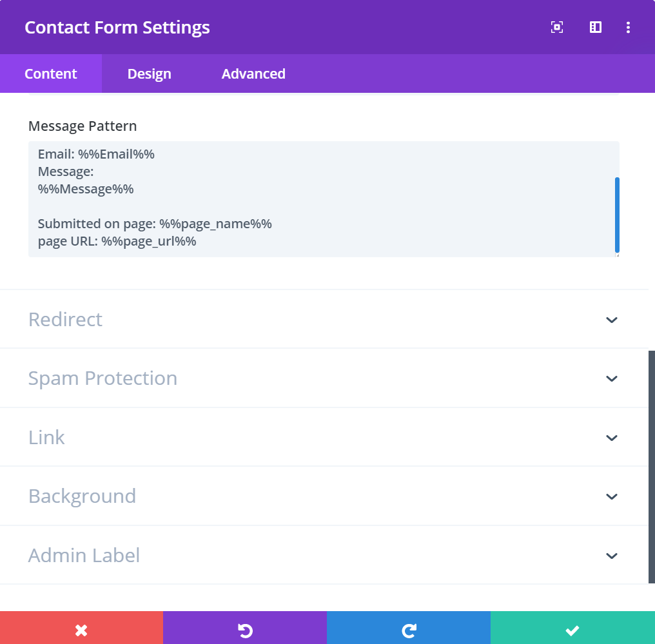655x644 pixels.
Task: Discard changes with the red X button
Action: (x=81, y=628)
